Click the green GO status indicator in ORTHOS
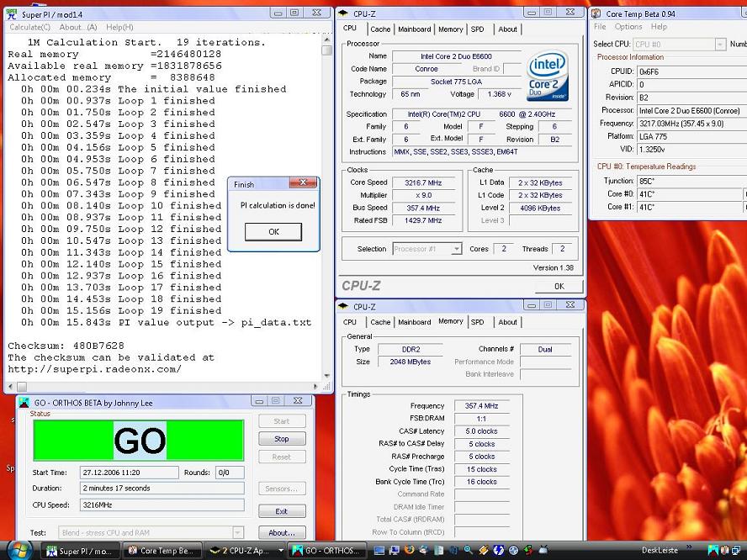 [x=138, y=440]
